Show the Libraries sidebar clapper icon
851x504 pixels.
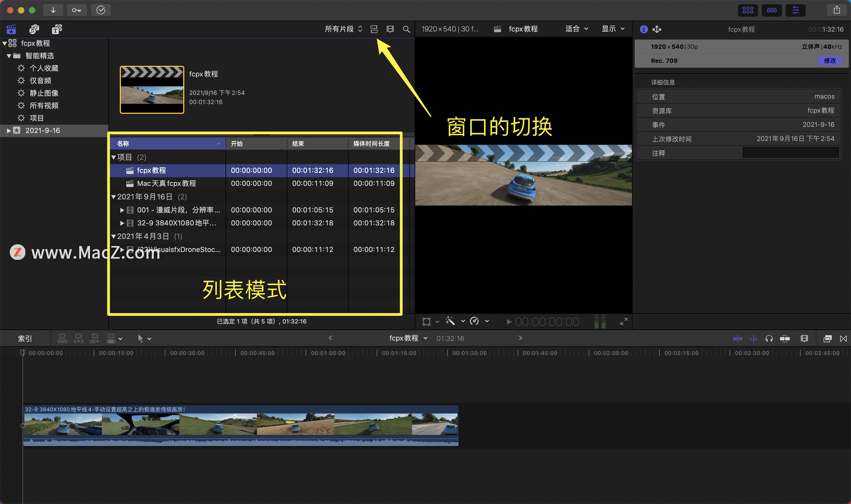pyautogui.click(x=11, y=29)
